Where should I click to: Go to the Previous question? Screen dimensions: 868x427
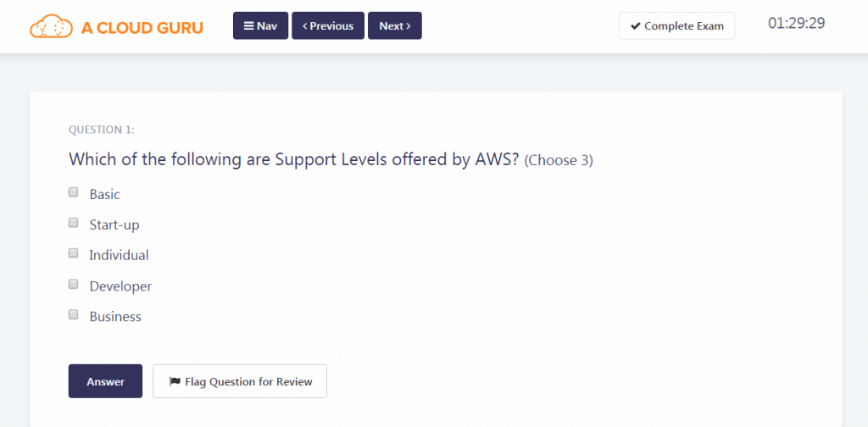pyautogui.click(x=328, y=26)
